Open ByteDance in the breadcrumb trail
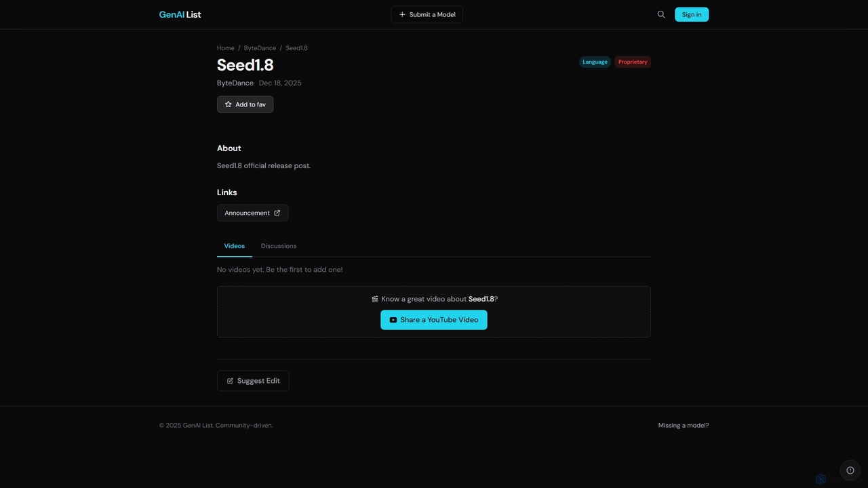The image size is (868, 488). point(260,48)
